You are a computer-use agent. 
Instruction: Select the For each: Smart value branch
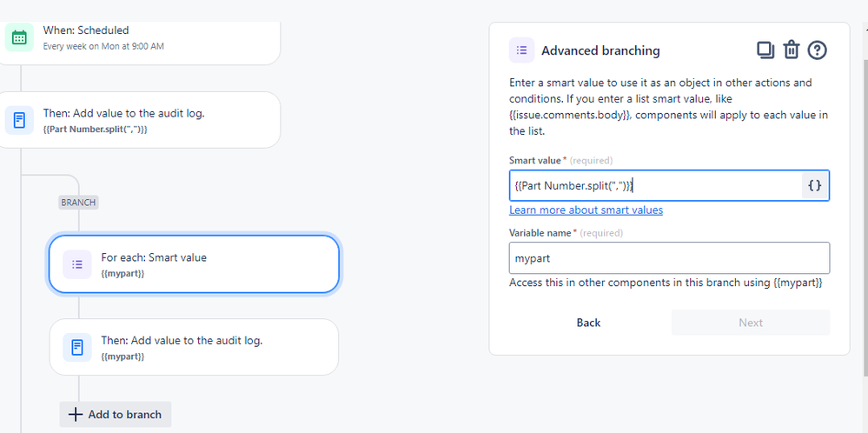point(194,264)
